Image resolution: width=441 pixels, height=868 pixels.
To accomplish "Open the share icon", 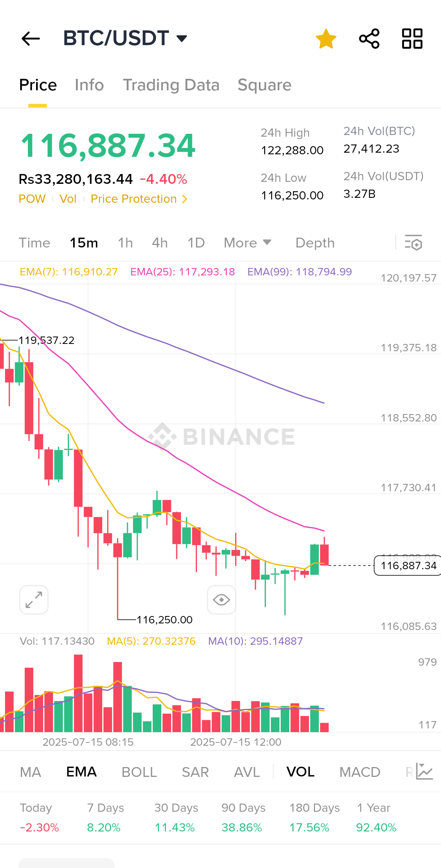I will (x=369, y=39).
